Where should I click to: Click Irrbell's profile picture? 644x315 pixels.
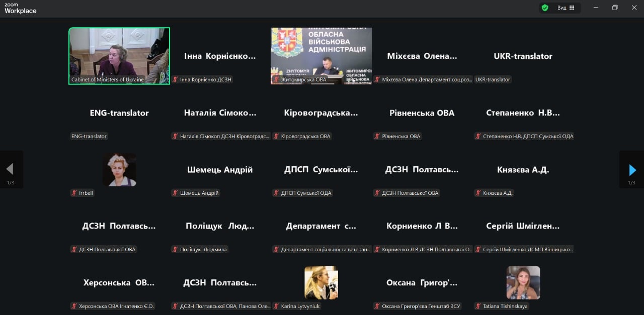click(119, 170)
